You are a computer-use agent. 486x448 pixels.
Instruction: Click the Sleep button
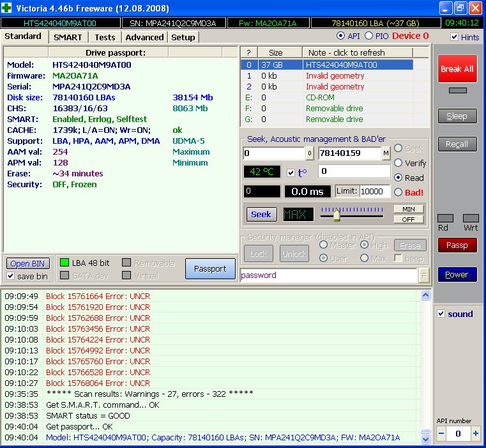(457, 116)
